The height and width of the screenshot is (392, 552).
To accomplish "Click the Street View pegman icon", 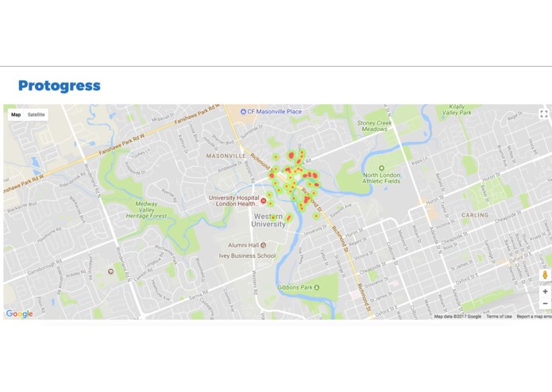I will 545,275.
